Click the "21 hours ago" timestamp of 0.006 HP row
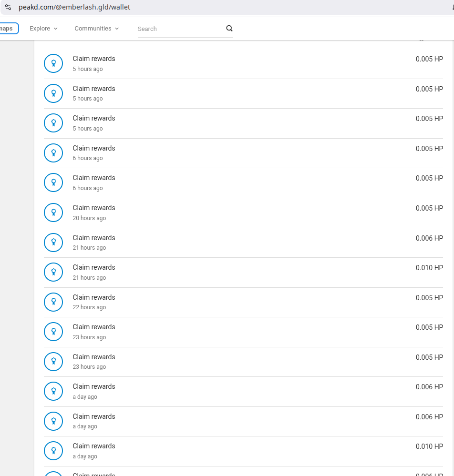This screenshot has height=476, width=454. tap(89, 248)
